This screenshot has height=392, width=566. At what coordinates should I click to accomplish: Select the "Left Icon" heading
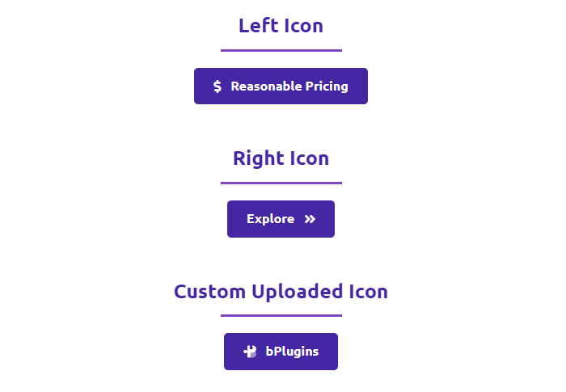pyautogui.click(x=281, y=25)
